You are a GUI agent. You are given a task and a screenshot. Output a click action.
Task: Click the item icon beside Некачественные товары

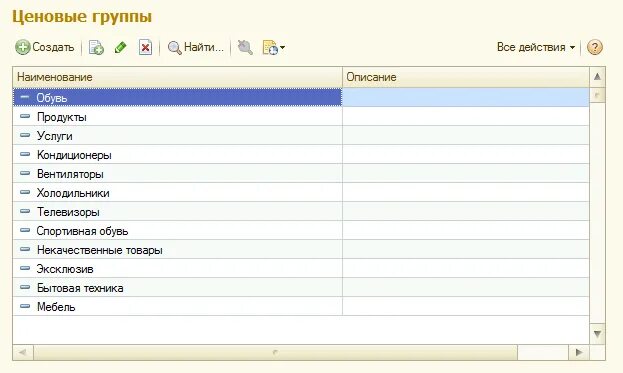(x=25, y=249)
